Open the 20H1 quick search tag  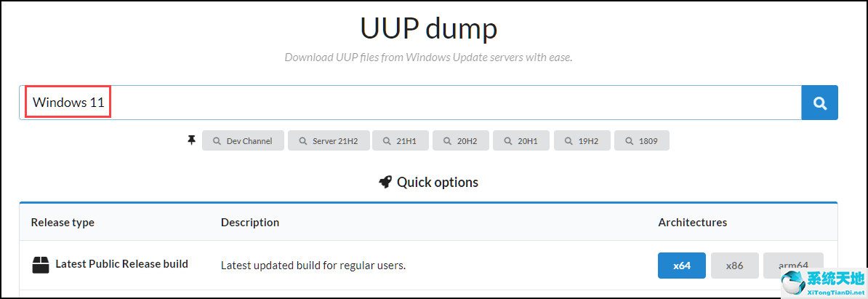[x=521, y=140]
